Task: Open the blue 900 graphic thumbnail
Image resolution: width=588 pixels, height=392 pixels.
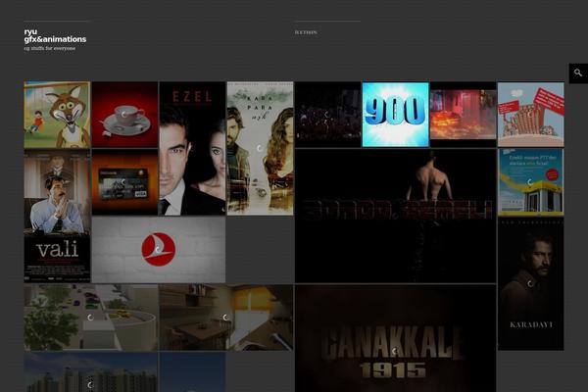Action: (x=396, y=115)
